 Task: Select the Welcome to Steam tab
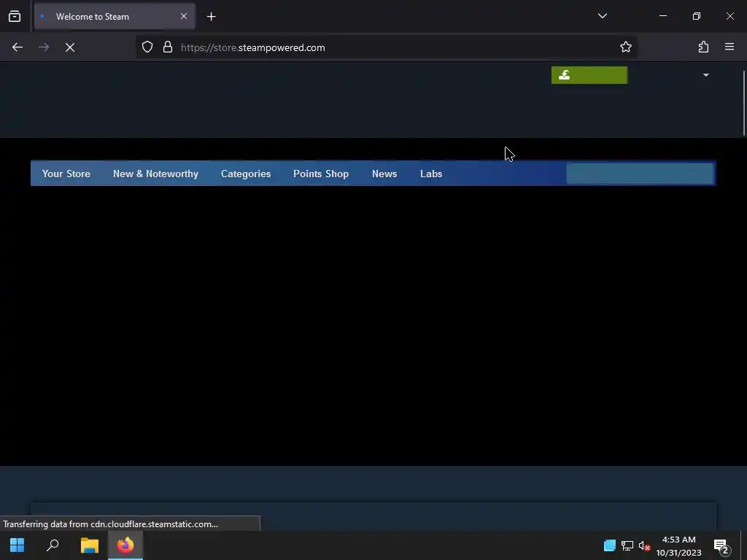(x=115, y=16)
